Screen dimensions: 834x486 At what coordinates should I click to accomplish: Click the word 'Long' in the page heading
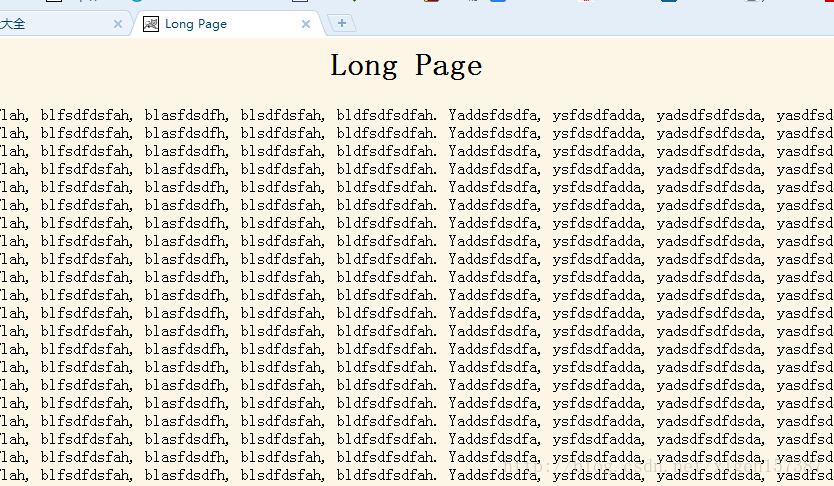pyautogui.click(x=363, y=66)
